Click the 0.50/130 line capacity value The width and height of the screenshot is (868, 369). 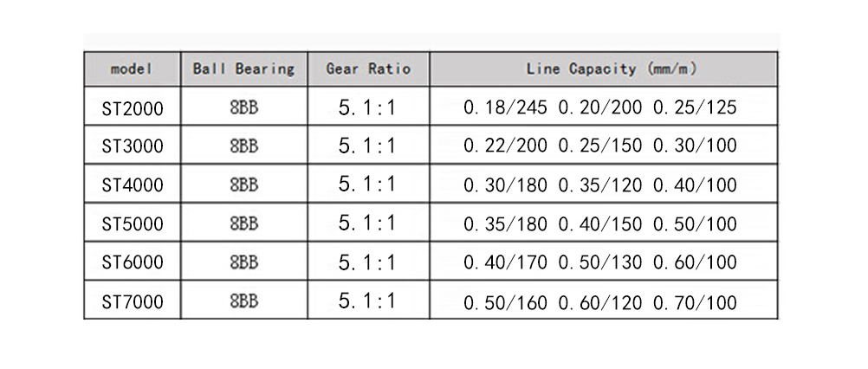point(600,263)
